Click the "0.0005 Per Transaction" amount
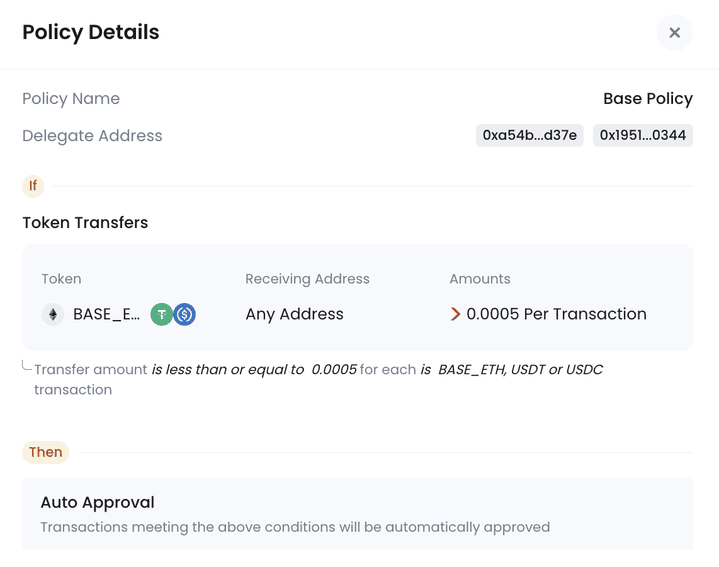719x567 pixels. click(x=556, y=314)
